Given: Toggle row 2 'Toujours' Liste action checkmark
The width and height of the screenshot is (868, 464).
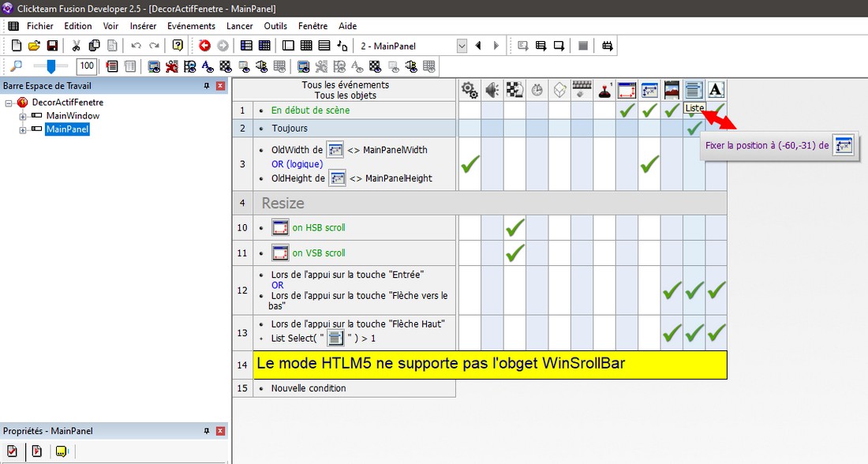Looking at the screenshot, I should pos(694,129).
